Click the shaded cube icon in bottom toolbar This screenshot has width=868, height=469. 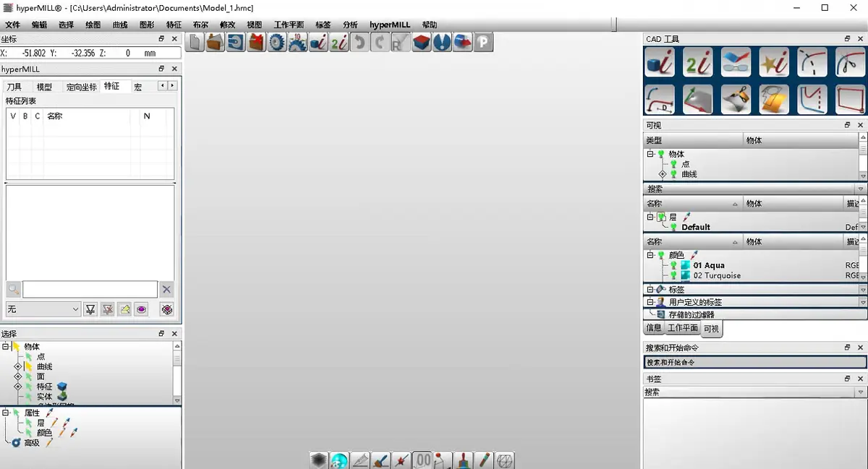point(319,460)
